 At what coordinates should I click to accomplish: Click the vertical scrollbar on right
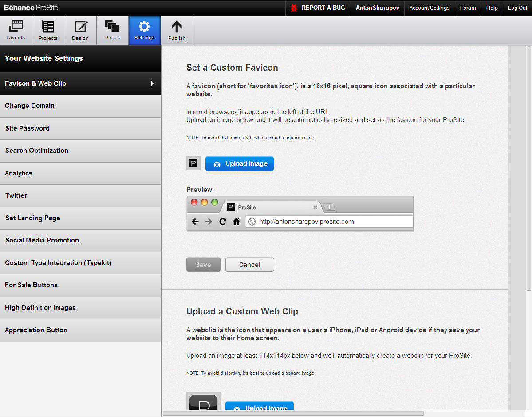point(528,169)
